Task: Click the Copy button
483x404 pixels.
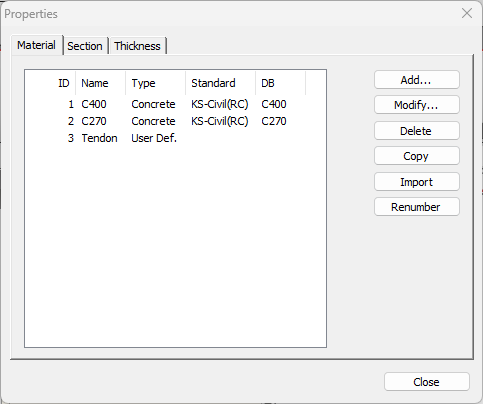Action: [417, 156]
